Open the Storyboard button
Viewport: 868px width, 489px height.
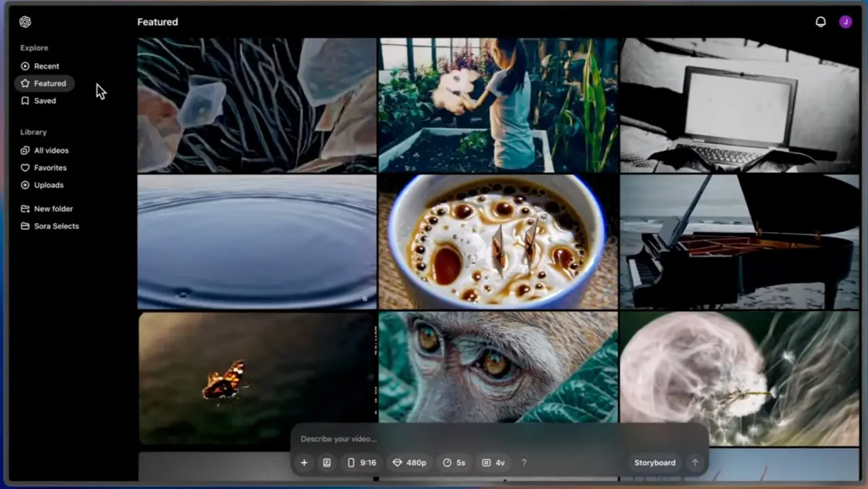click(x=654, y=463)
